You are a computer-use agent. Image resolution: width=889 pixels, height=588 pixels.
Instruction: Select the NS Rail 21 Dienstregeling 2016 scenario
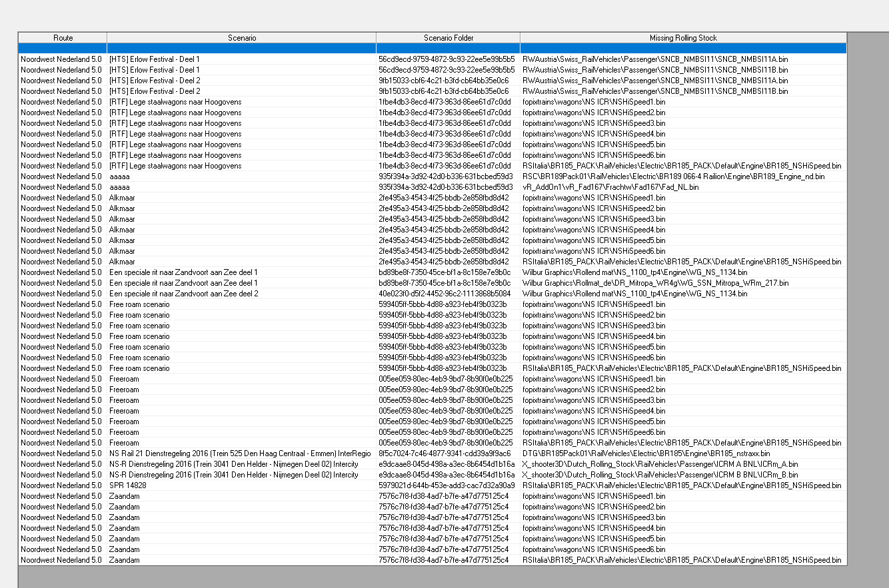(x=240, y=453)
